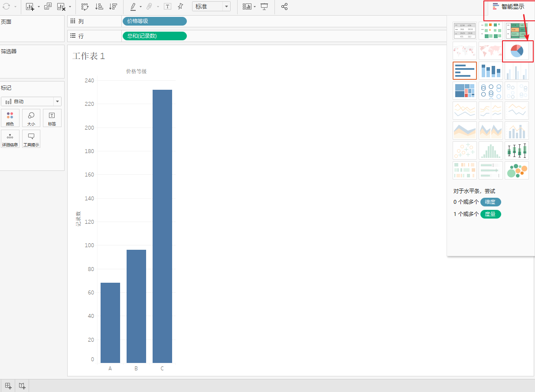The image size is (535, 392).
Task: Click the 详细信息 Detail button on the Marks card
Action: 10,139
